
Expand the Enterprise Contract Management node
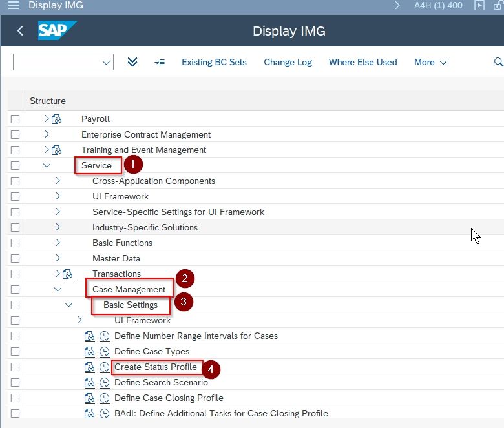47,134
